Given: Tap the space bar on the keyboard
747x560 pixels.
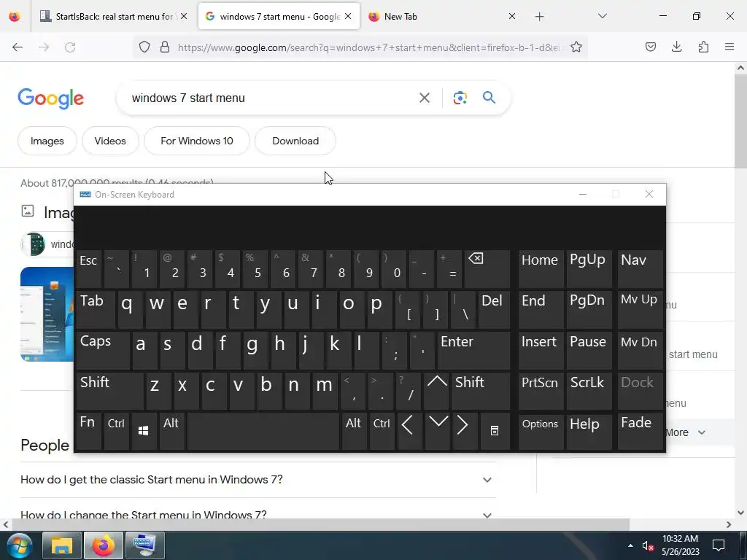Looking at the screenshot, I should (x=263, y=431).
